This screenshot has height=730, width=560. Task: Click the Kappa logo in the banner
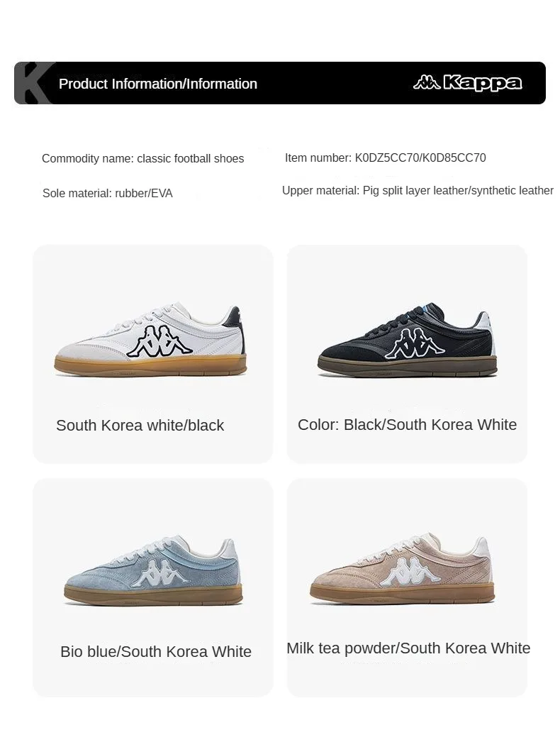point(467,83)
